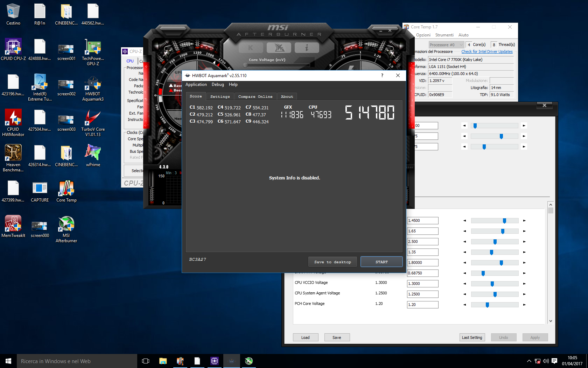Open the 440562.hw... desktop file

click(x=93, y=14)
